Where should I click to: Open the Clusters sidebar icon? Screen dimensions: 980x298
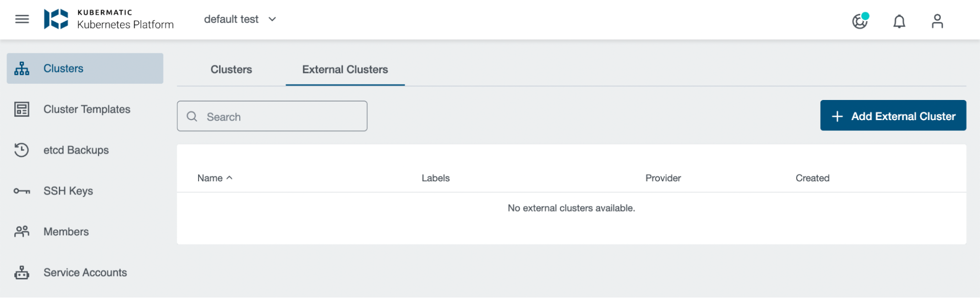click(21, 68)
